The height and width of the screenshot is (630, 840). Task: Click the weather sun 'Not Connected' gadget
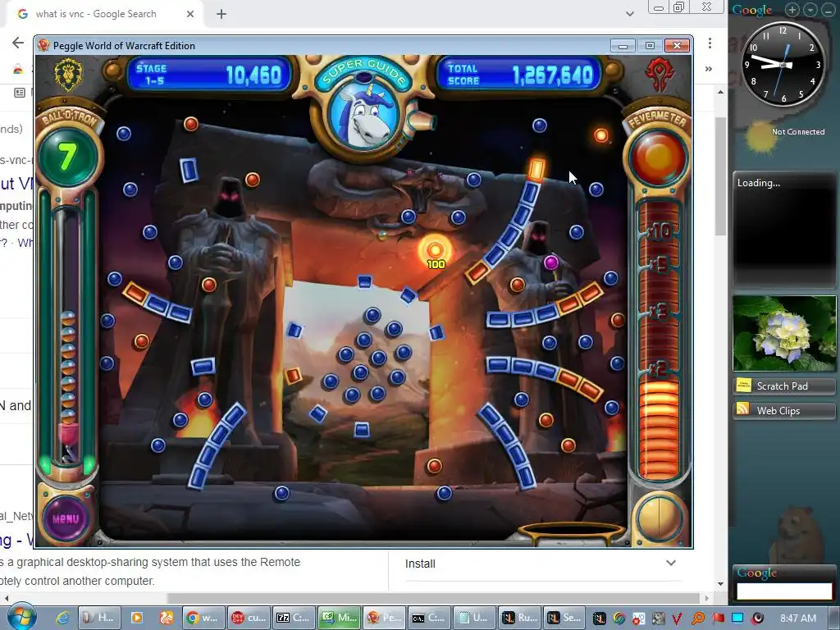coord(783,137)
